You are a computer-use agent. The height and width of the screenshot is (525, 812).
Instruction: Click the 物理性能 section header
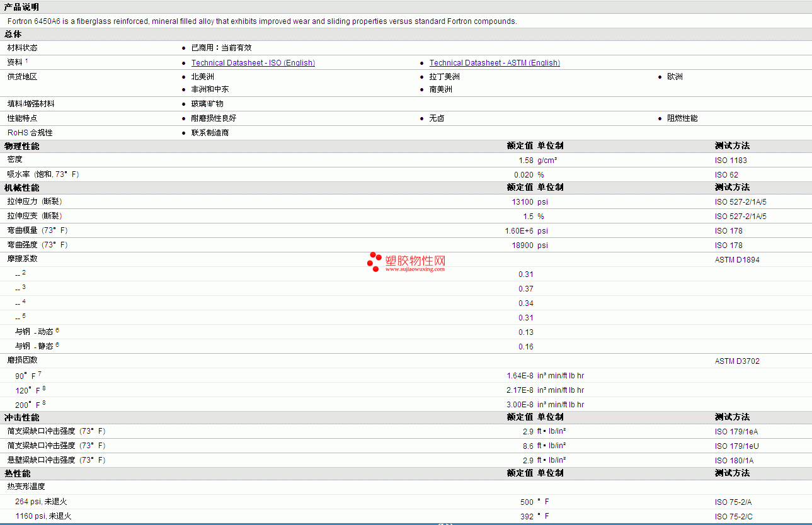(21, 146)
